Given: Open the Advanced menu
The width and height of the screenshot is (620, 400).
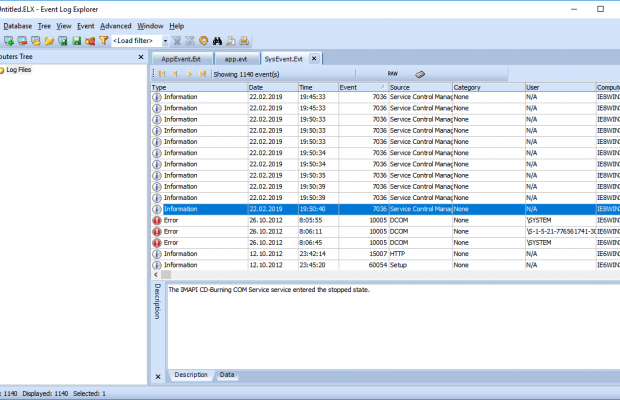Looking at the screenshot, I should pyautogui.click(x=115, y=25).
